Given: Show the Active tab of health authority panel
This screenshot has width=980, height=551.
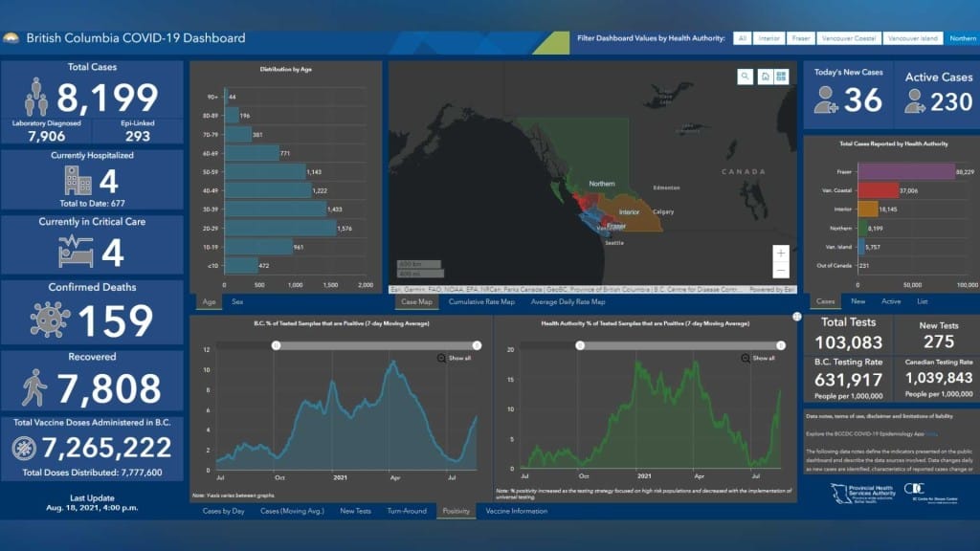Looking at the screenshot, I should (x=890, y=301).
